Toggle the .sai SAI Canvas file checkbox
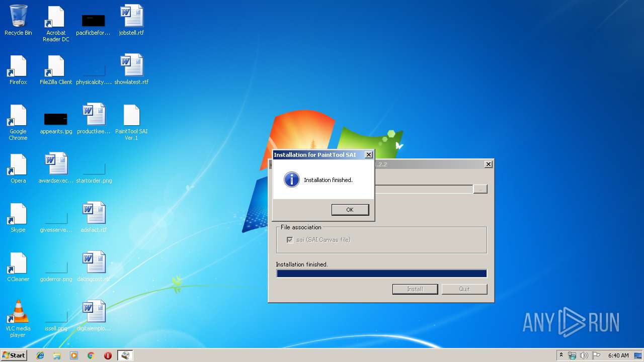Image resolution: width=644 pixels, height=362 pixels. click(x=290, y=240)
